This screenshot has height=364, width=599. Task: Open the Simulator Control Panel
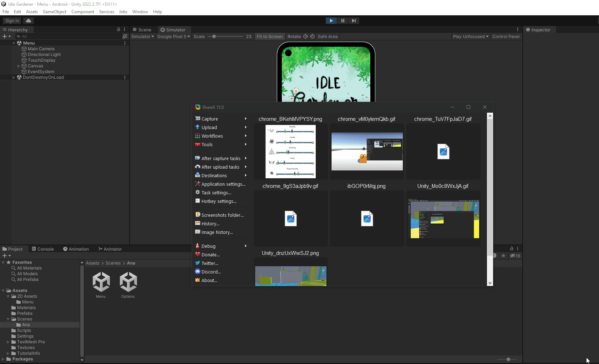(x=506, y=36)
